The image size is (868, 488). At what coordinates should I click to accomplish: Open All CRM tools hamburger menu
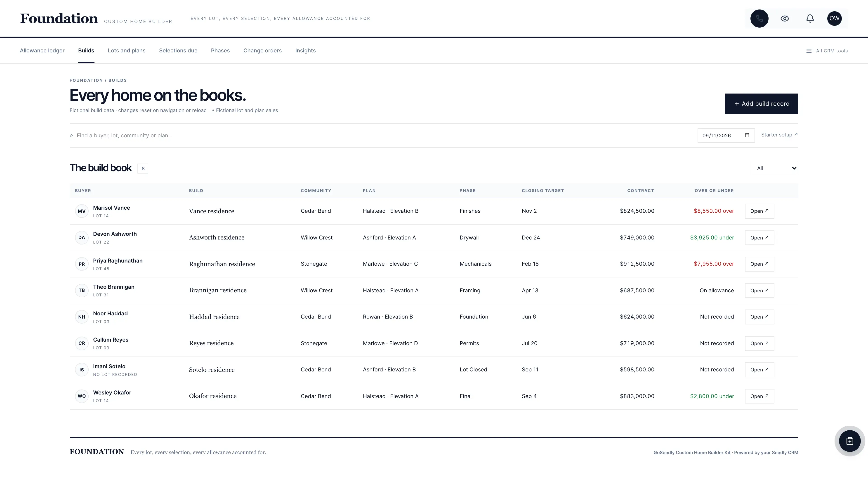pos(827,51)
